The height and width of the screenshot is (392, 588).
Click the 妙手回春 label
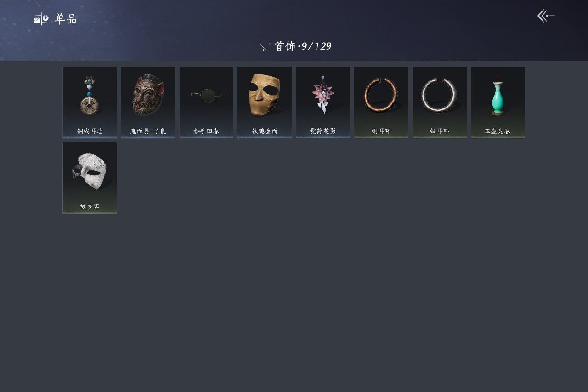click(x=206, y=131)
